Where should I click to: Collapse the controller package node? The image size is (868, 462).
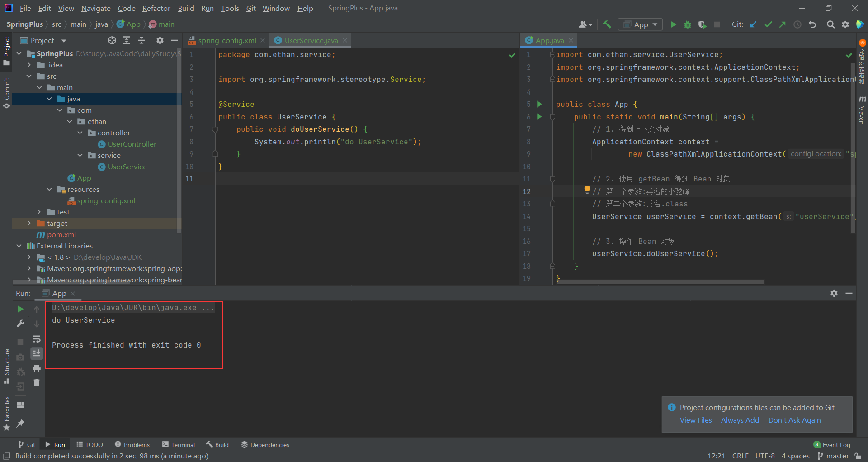80,133
